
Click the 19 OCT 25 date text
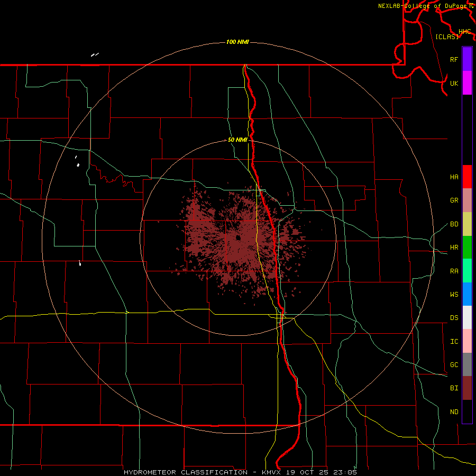tap(306, 472)
